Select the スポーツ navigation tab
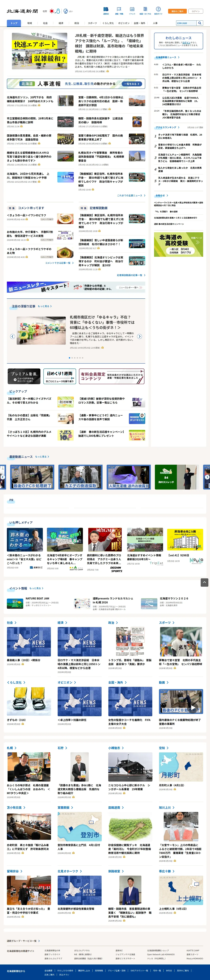Image resolution: width=210 pixels, height=980 pixels. click(92, 23)
